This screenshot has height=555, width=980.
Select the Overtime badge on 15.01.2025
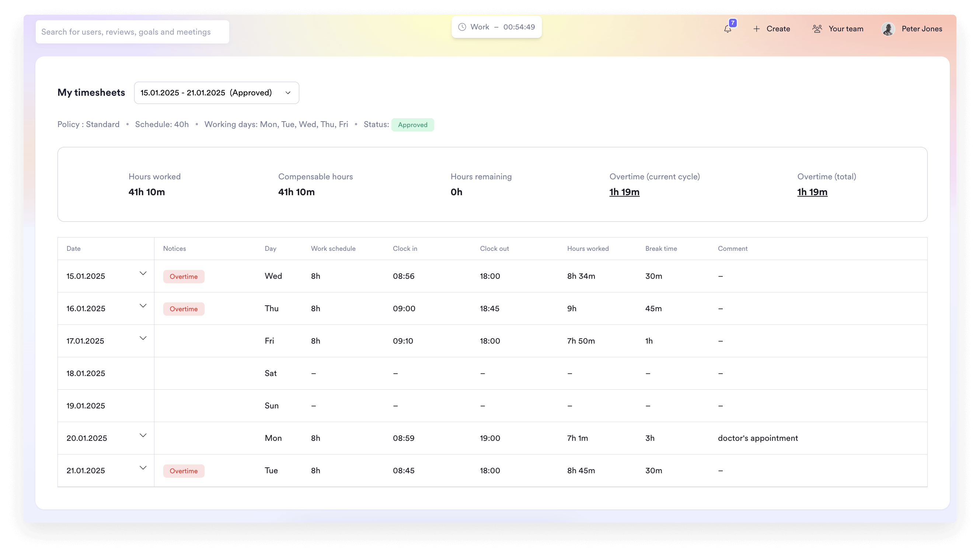(x=184, y=276)
